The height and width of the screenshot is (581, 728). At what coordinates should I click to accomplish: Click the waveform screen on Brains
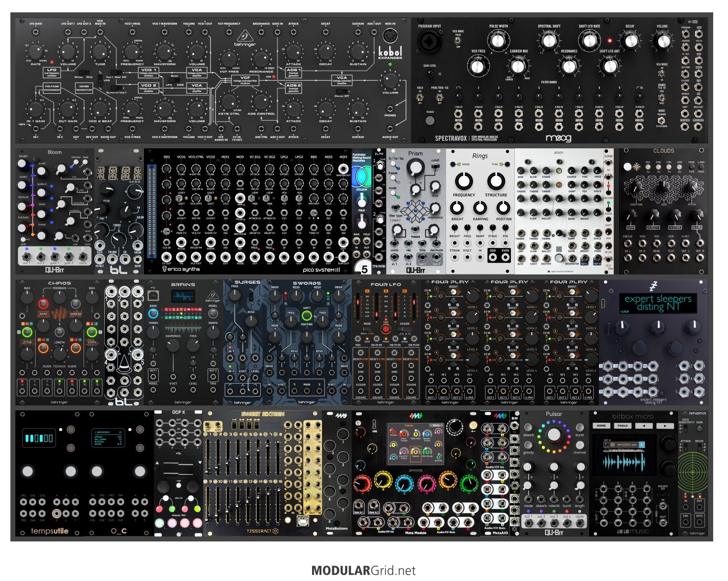coord(183,297)
